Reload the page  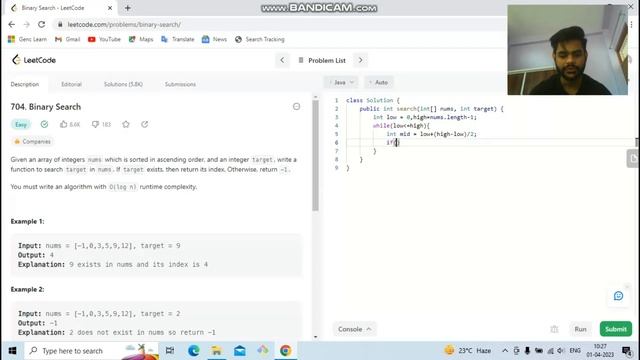pos(42,24)
